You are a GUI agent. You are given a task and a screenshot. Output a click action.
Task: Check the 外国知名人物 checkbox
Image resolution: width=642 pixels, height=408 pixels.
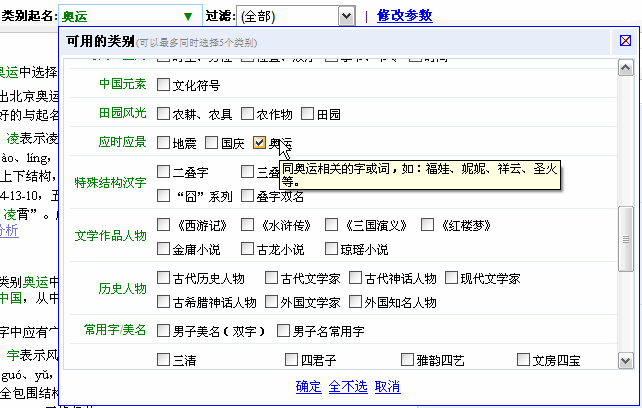tap(354, 301)
